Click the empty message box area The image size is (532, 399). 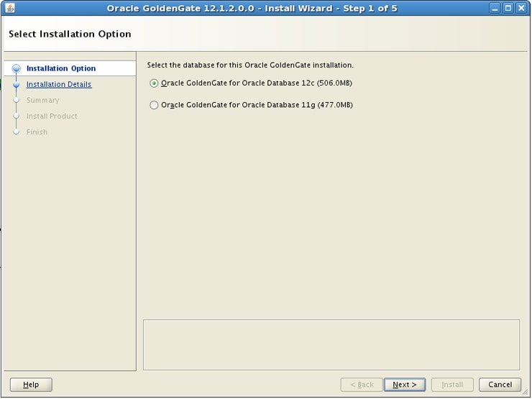coord(331,344)
